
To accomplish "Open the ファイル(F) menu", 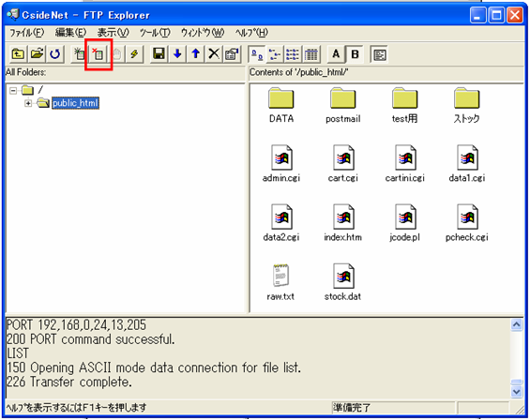I will [26, 33].
